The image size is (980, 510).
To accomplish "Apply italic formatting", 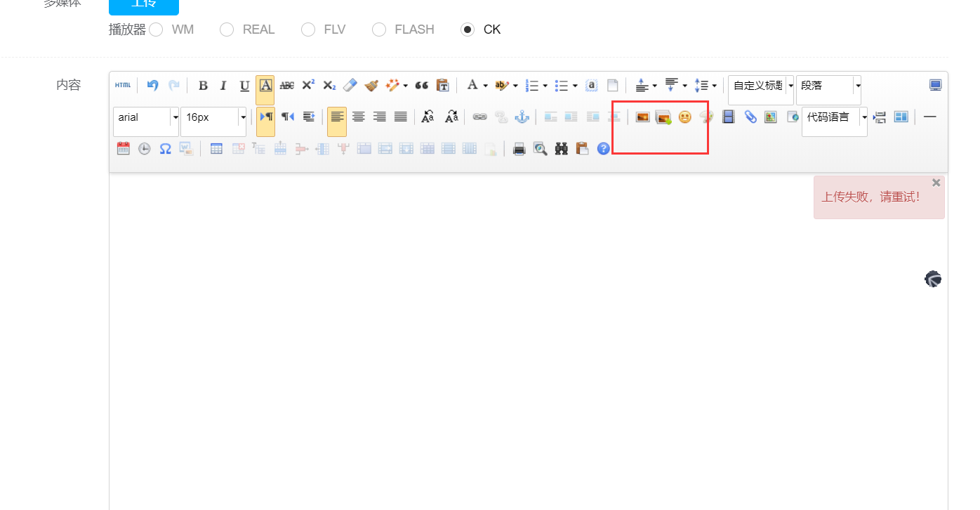I will click(x=223, y=86).
